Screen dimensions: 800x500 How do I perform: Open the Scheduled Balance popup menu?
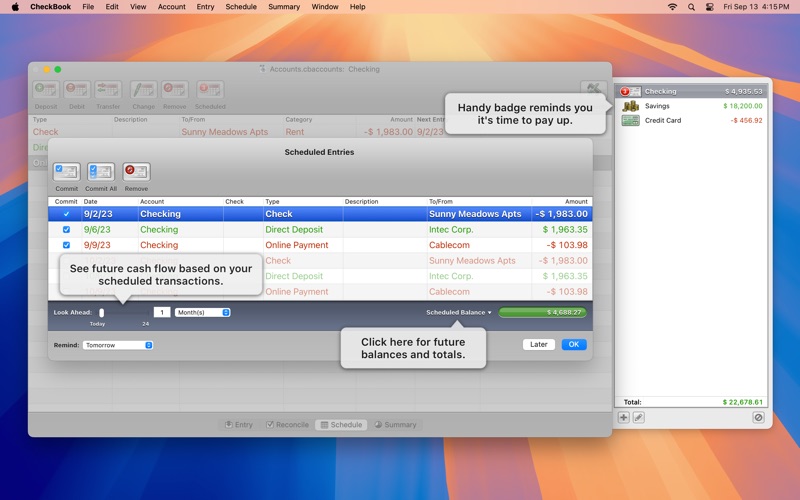(x=459, y=312)
